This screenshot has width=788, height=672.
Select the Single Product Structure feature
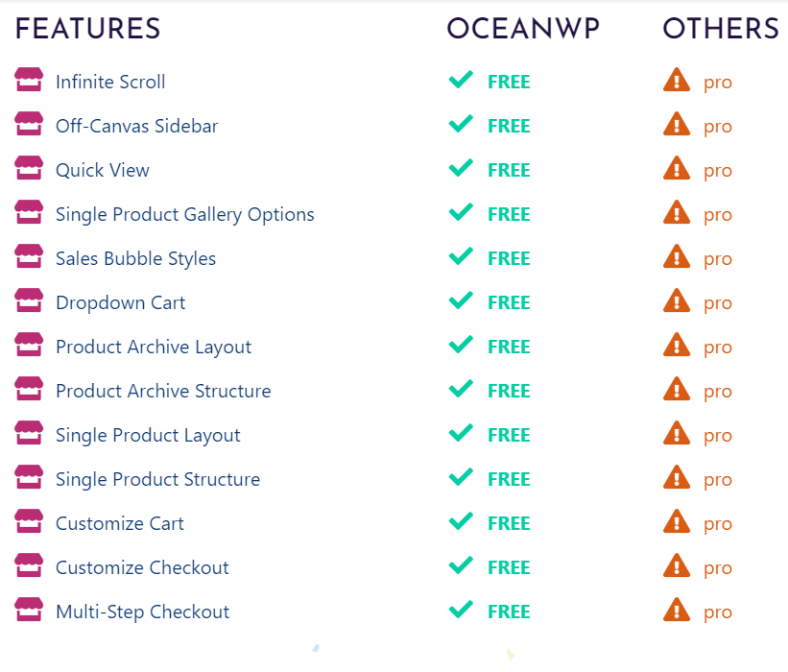(157, 479)
